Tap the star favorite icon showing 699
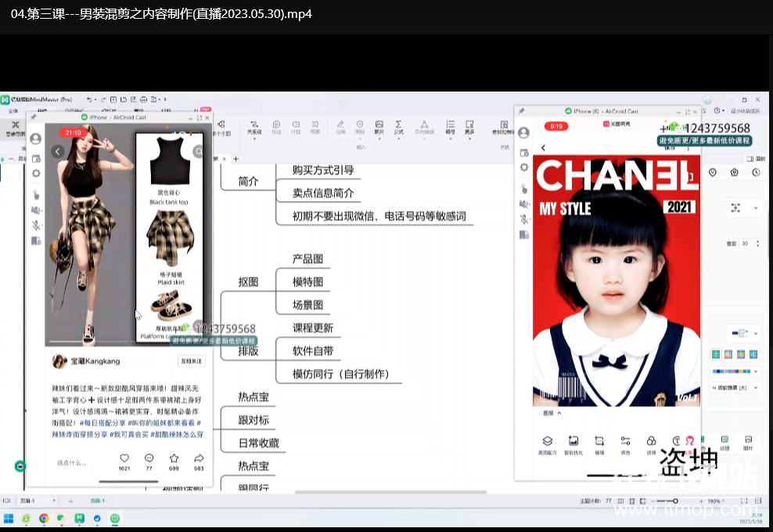 coord(174,458)
